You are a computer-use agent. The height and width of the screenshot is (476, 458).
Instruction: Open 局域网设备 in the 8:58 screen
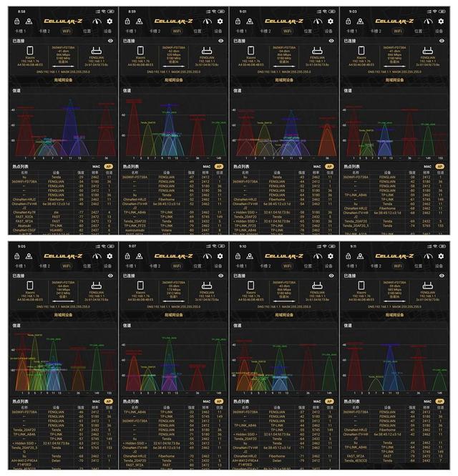click(x=63, y=80)
